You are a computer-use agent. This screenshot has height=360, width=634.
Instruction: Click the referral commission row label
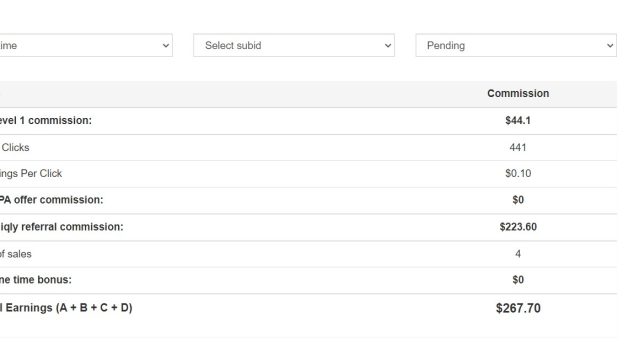[61, 227]
